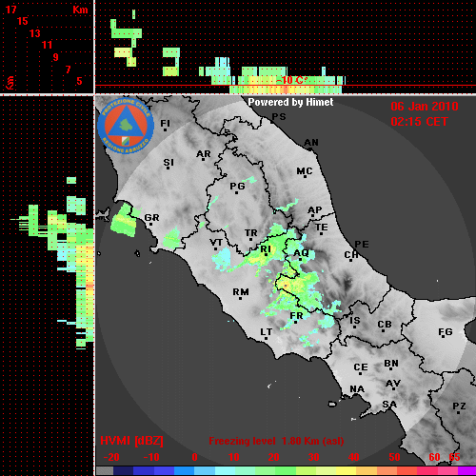Click the '13' km height label
476x476 pixels.
(35, 33)
